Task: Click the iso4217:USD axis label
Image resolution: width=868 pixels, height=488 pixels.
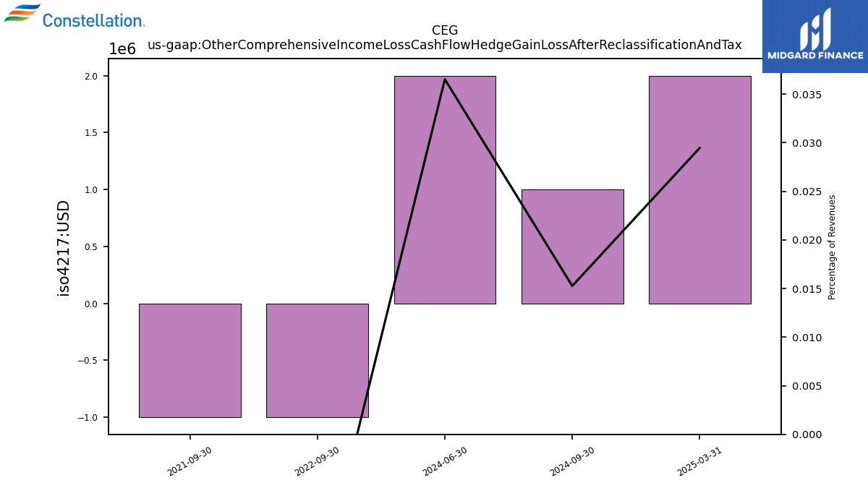Action: tap(64, 248)
